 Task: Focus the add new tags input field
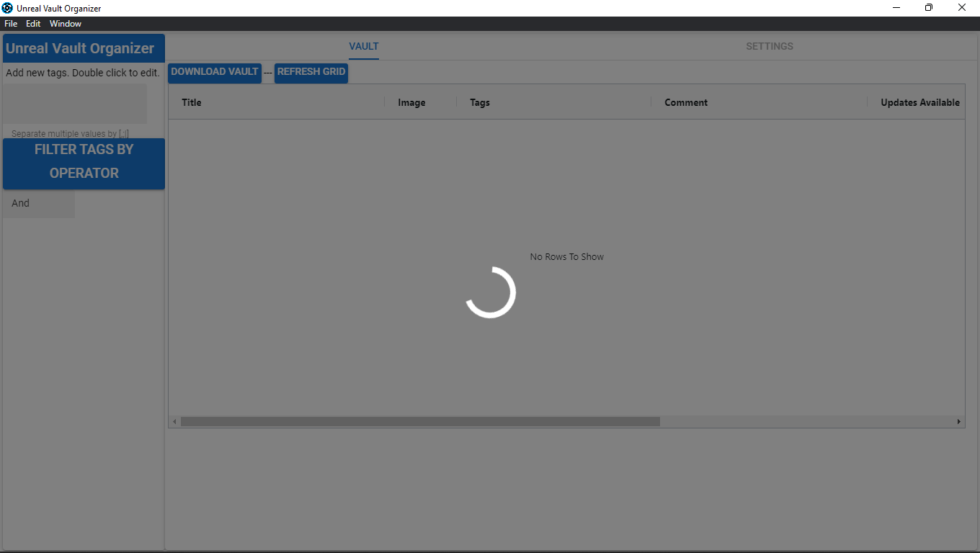click(x=75, y=104)
